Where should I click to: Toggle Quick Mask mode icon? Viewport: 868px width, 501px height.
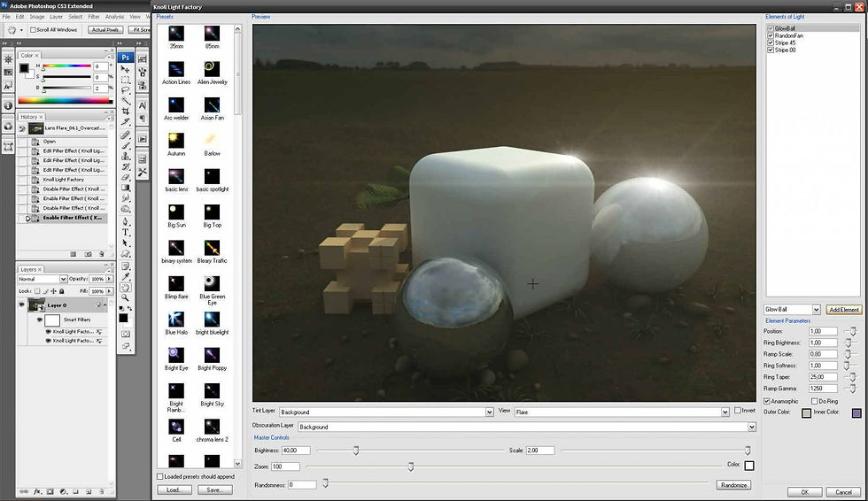point(126,334)
